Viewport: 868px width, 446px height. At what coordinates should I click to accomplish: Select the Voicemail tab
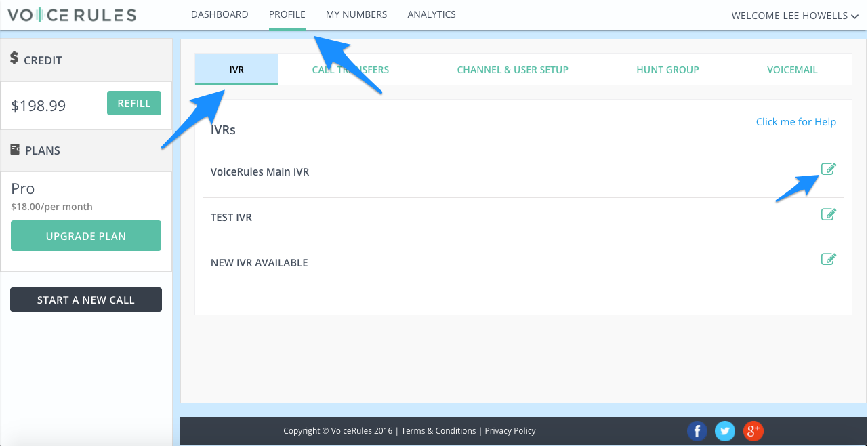tap(792, 69)
